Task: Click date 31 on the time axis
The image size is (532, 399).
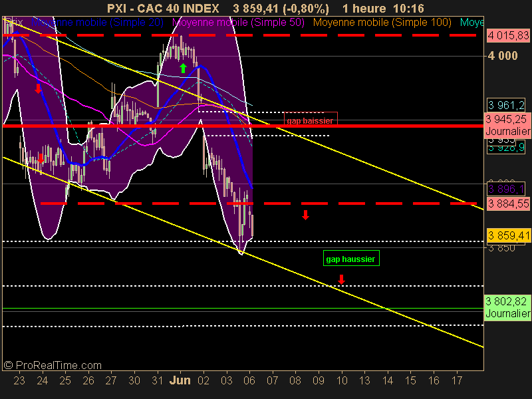Action: click(157, 380)
